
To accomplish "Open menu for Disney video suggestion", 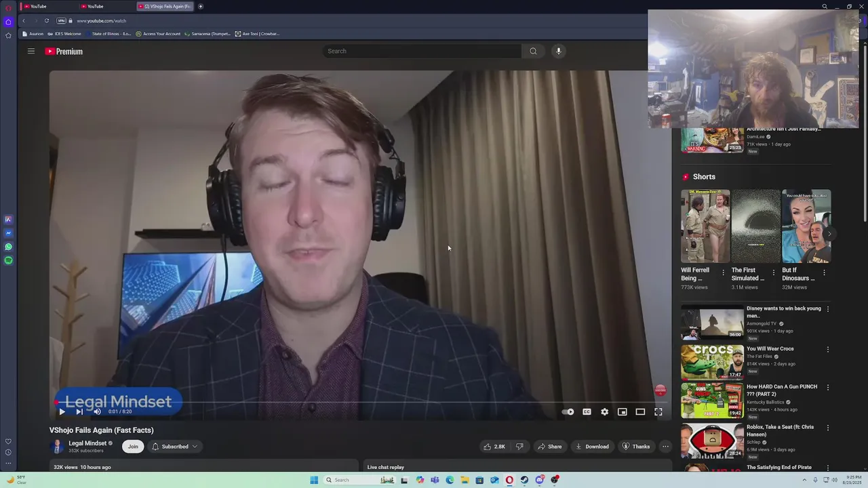I will [827, 309].
